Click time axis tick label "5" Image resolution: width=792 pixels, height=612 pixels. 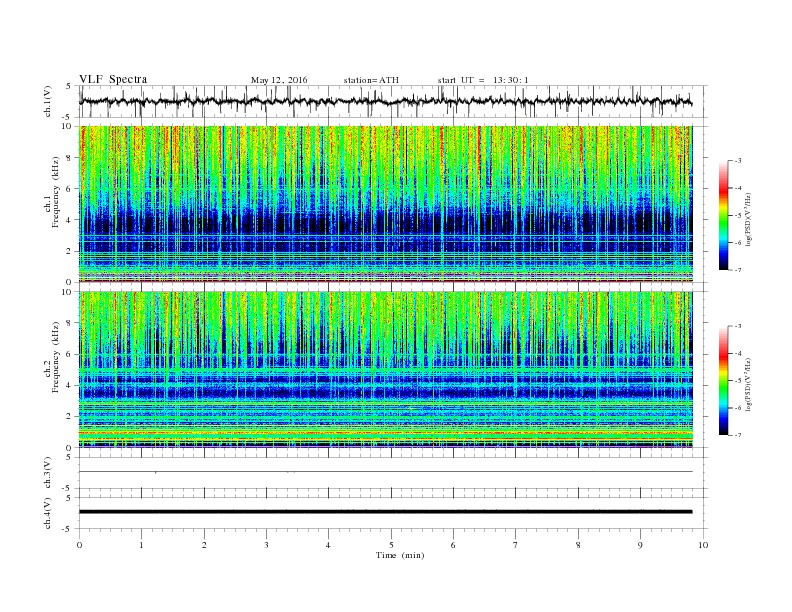(x=391, y=545)
